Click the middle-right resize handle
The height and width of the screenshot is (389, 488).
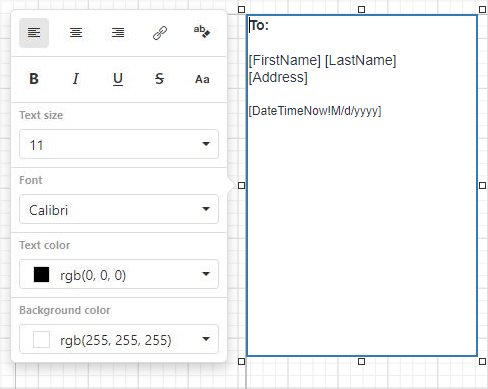click(x=482, y=186)
